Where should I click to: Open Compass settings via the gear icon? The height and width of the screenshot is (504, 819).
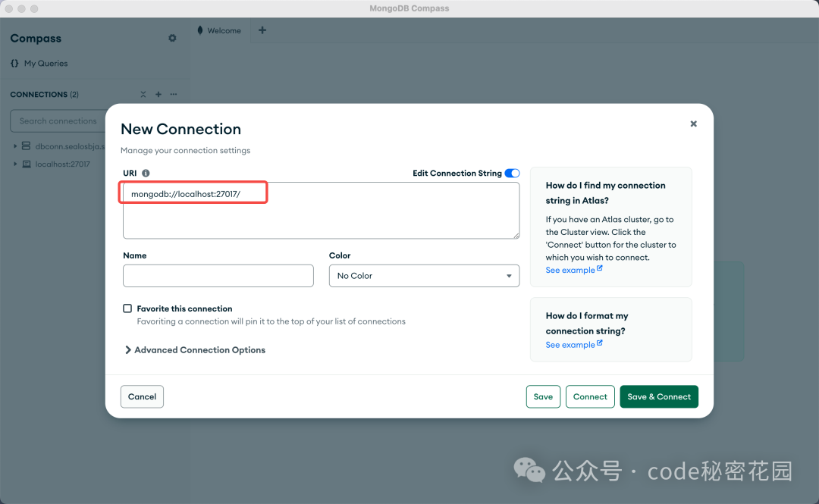click(x=172, y=38)
